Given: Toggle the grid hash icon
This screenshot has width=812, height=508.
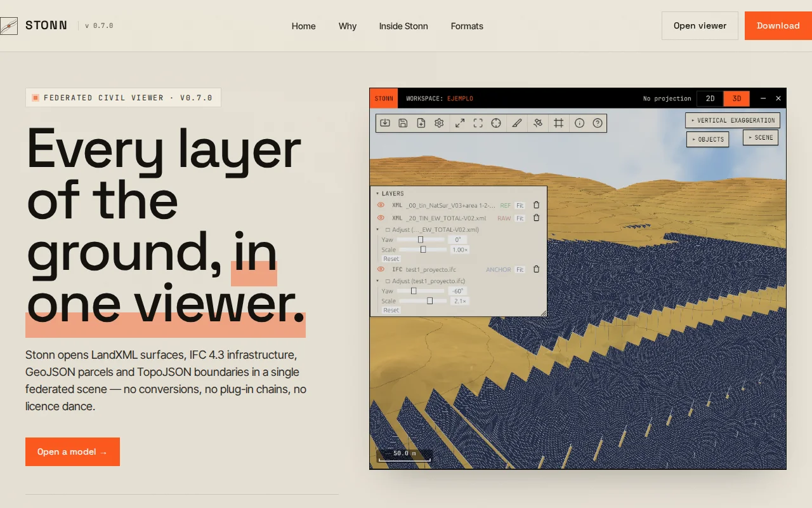Looking at the screenshot, I should click(559, 123).
